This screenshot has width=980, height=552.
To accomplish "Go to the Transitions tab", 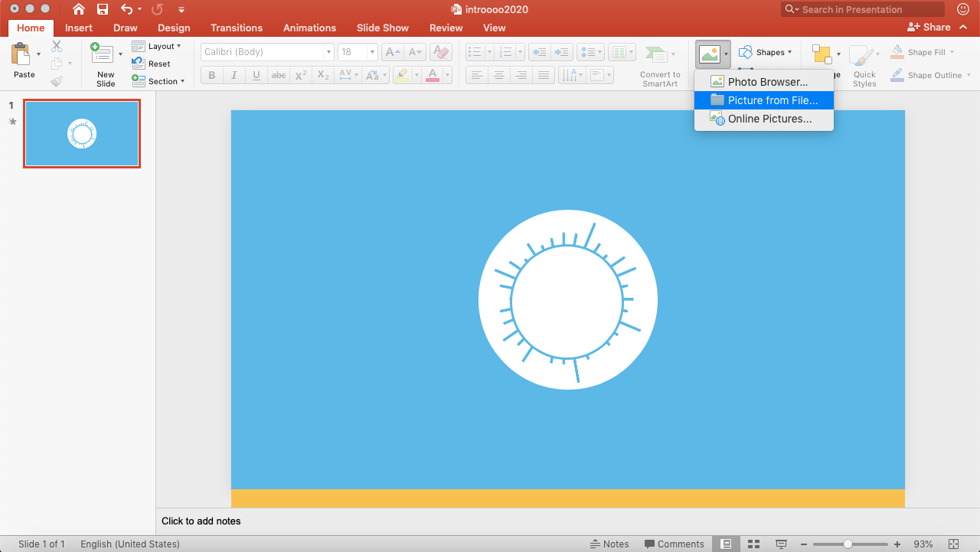I will (237, 28).
